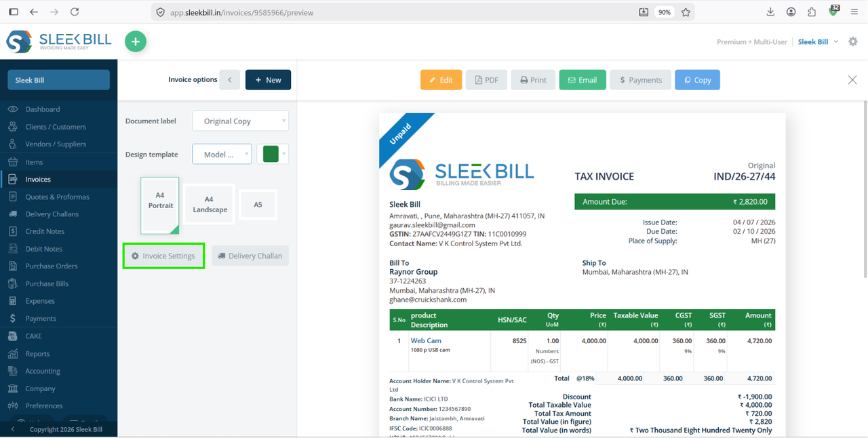
Task: Close the invoice preview with X
Action: pyautogui.click(x=852, y=80)
